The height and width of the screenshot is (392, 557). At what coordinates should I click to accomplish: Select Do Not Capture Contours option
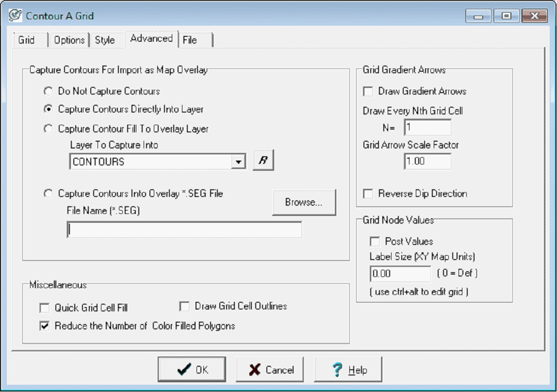(48, 91)
